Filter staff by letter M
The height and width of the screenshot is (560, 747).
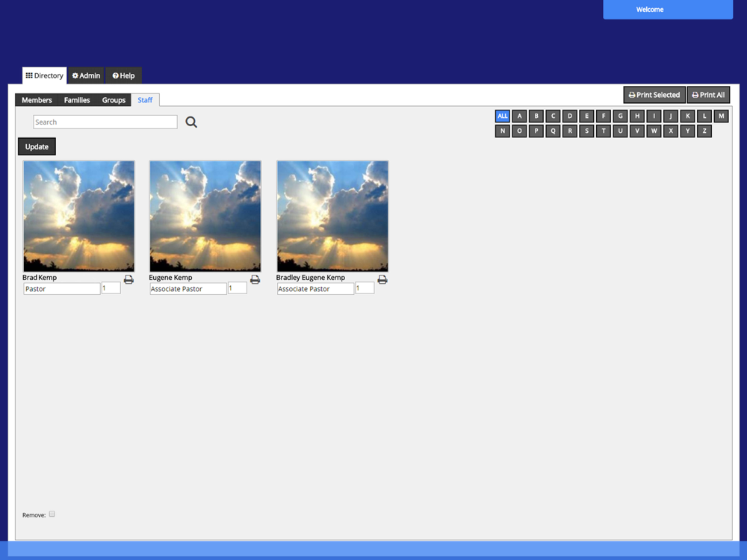pos(722,116)
